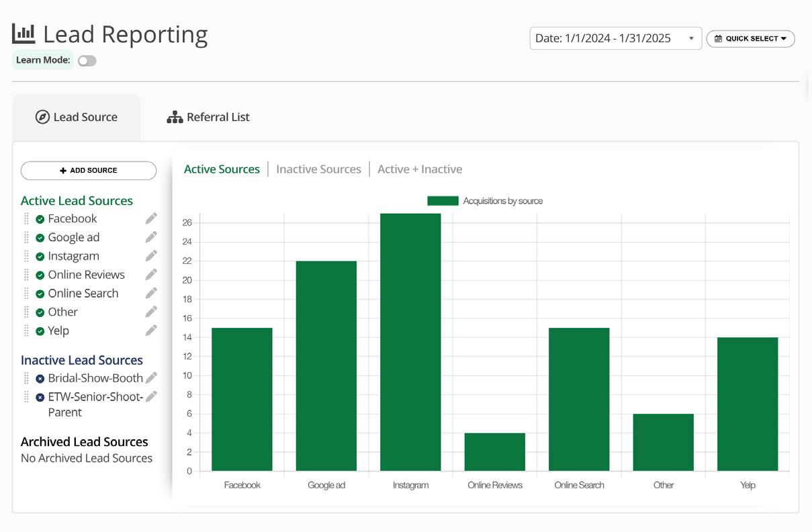The image size is (812, 532).
Task: Show the Inactive Sources chart view
Action: (x=318, y=169)
